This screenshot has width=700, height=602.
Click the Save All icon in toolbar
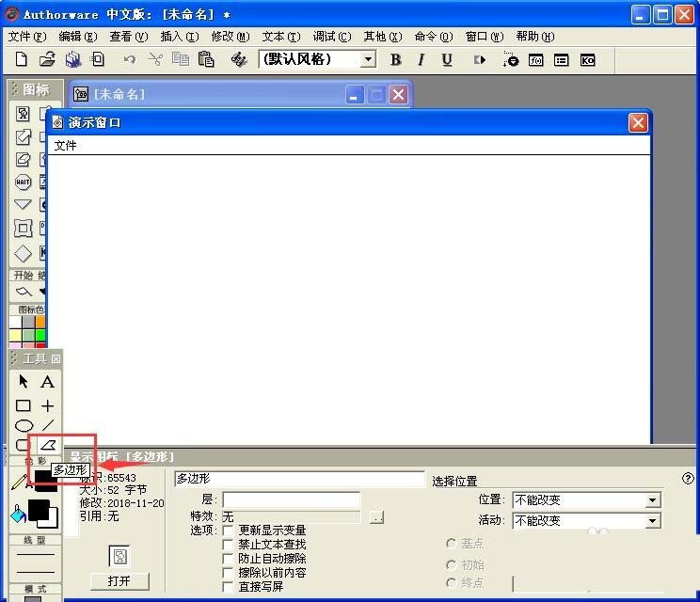pos(72,59)
